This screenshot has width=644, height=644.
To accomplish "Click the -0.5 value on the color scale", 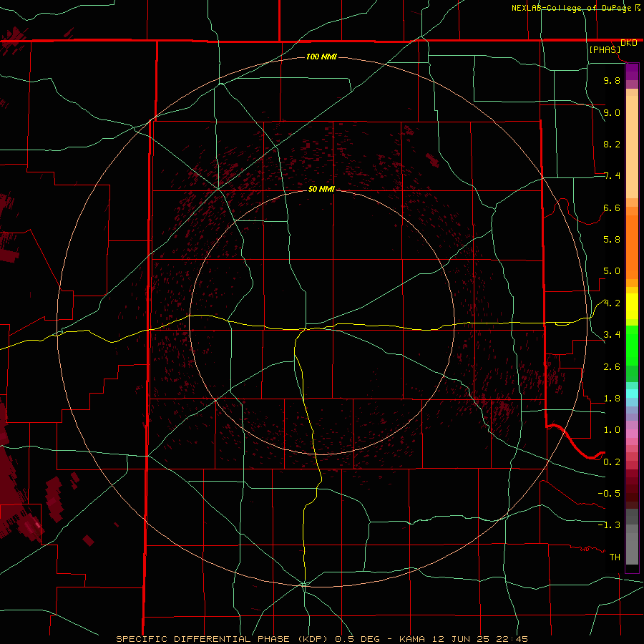I will (x=609, y=494).
